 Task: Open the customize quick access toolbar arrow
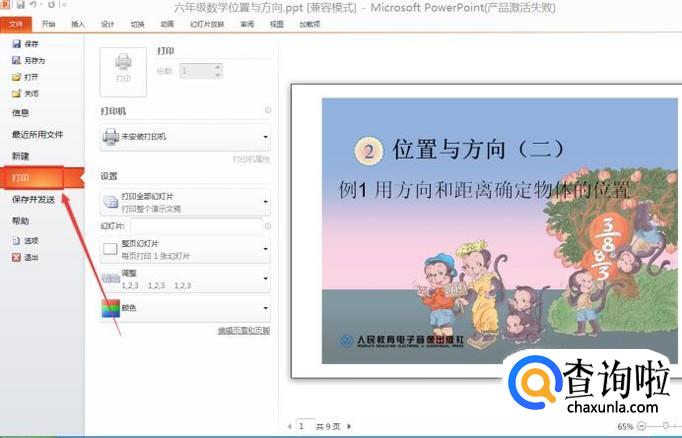(65, 5)
